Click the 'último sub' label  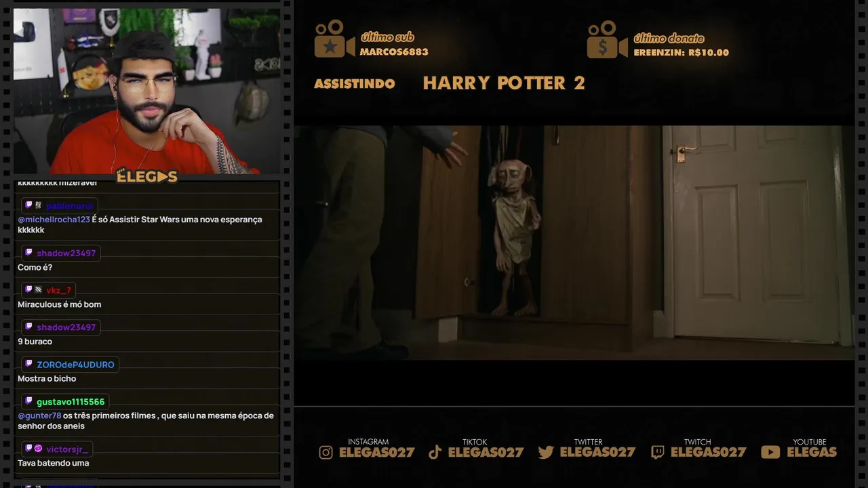point(387,37)
